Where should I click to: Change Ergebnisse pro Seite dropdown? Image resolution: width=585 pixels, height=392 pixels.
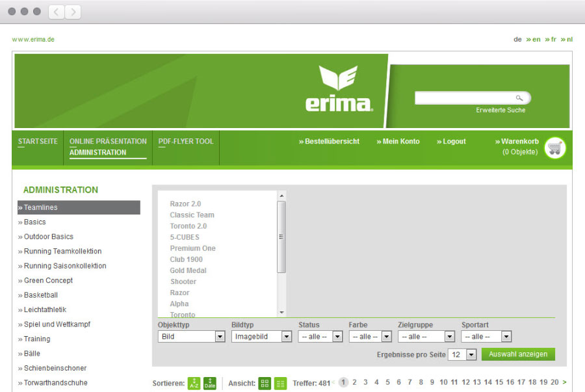click(x=462, y=354)
